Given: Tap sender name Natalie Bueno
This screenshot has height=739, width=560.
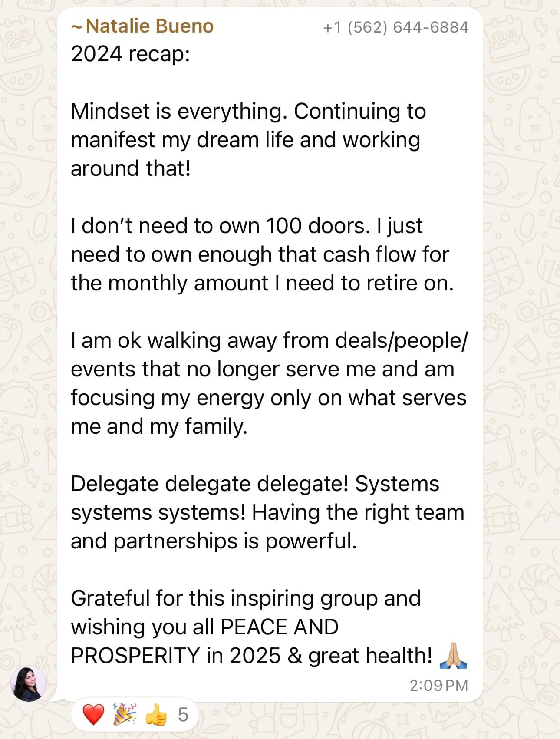Looking at the screenshot, I should 150,26.
